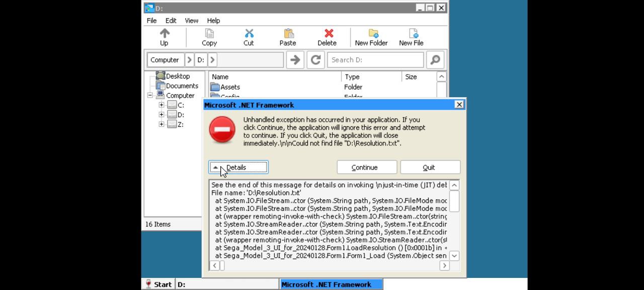Select the Desktop icon in tree

coord(160,76)
